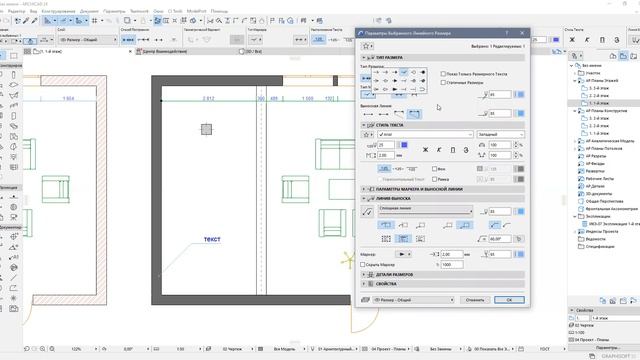
Task: Select the Marquee tool in the left toolbox
Action: pyautogui.click(x=13, y=56)
